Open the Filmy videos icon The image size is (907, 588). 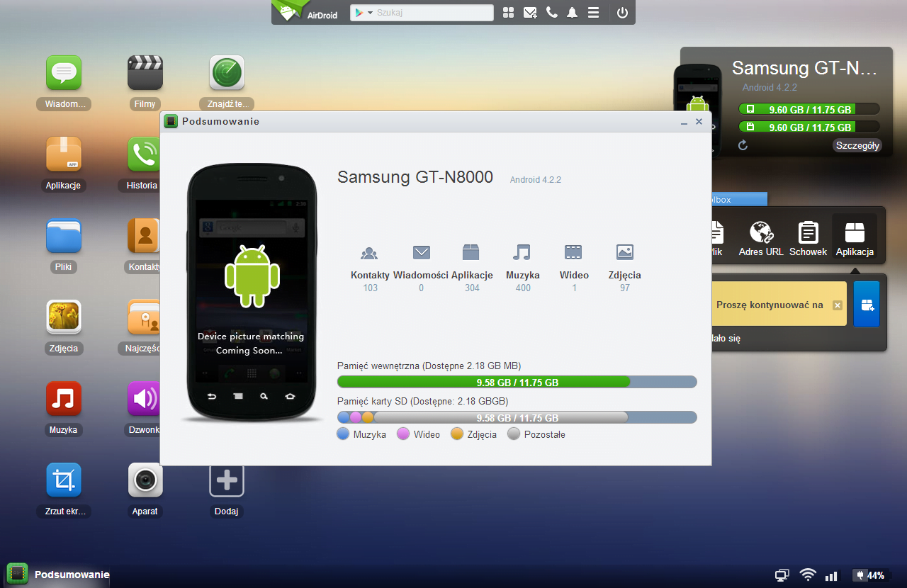(x=145, y=73)
